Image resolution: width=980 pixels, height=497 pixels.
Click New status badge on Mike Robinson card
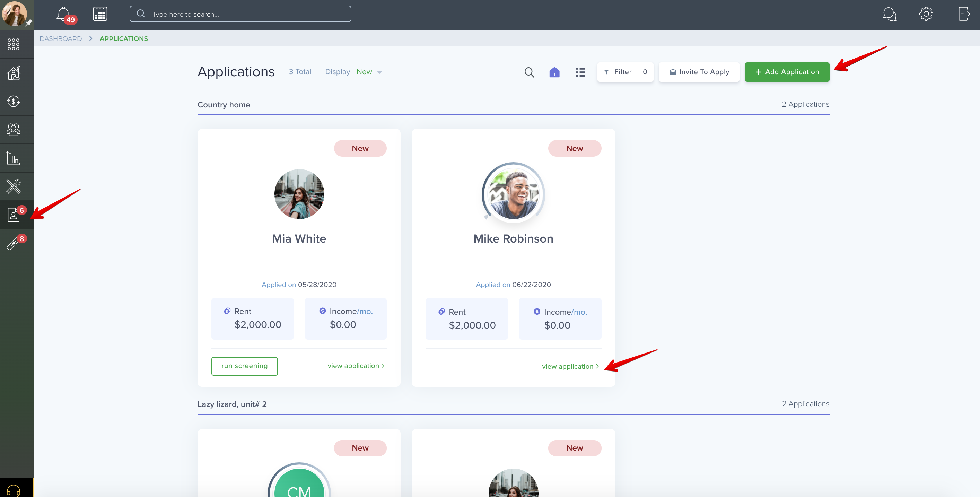click(x=575, y=148)
